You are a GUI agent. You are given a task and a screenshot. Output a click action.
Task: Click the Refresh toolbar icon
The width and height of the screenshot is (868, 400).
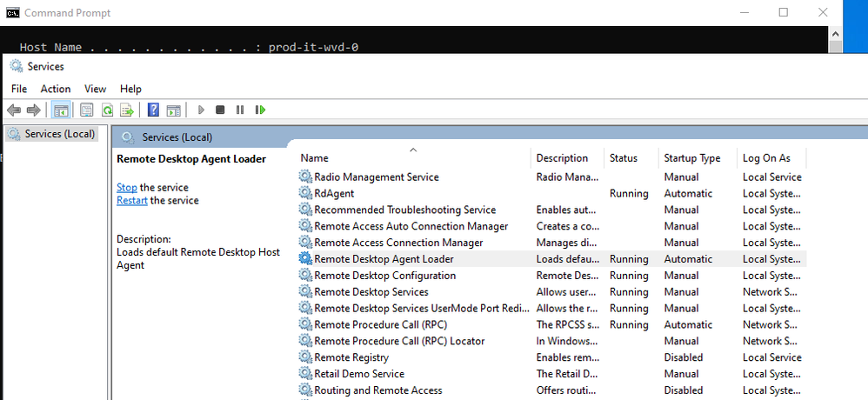(x=107, y=110)
